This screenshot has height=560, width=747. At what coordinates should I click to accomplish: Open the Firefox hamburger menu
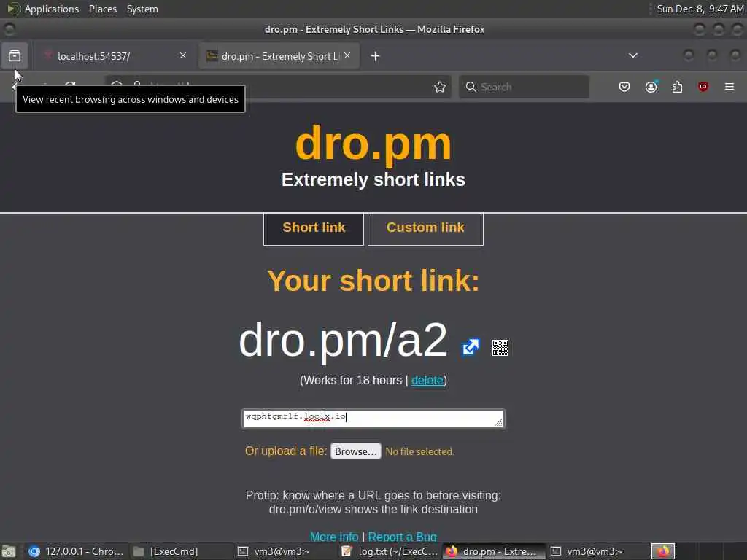click(729, 87)
